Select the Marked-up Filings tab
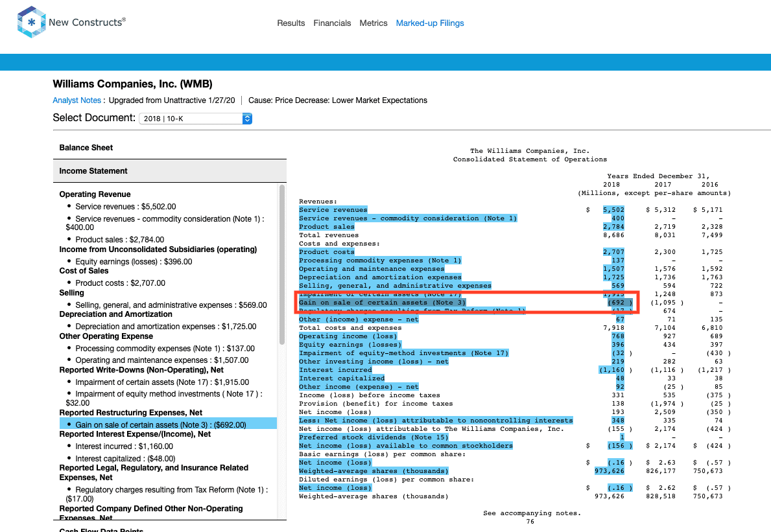Image resolution: width=771 pixels, height=532 pixels. pos(430,23)
